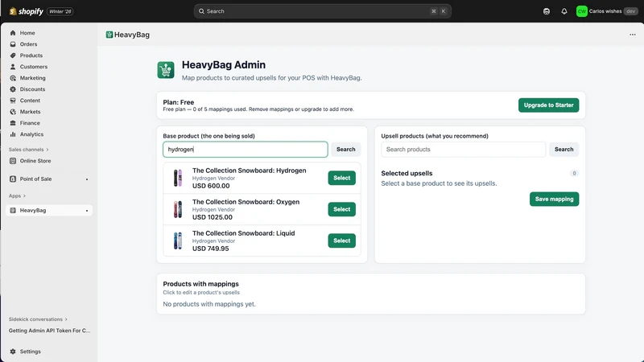Open the three-dot more actions menu
644x362 pixels.
click(x=633, y=35)
